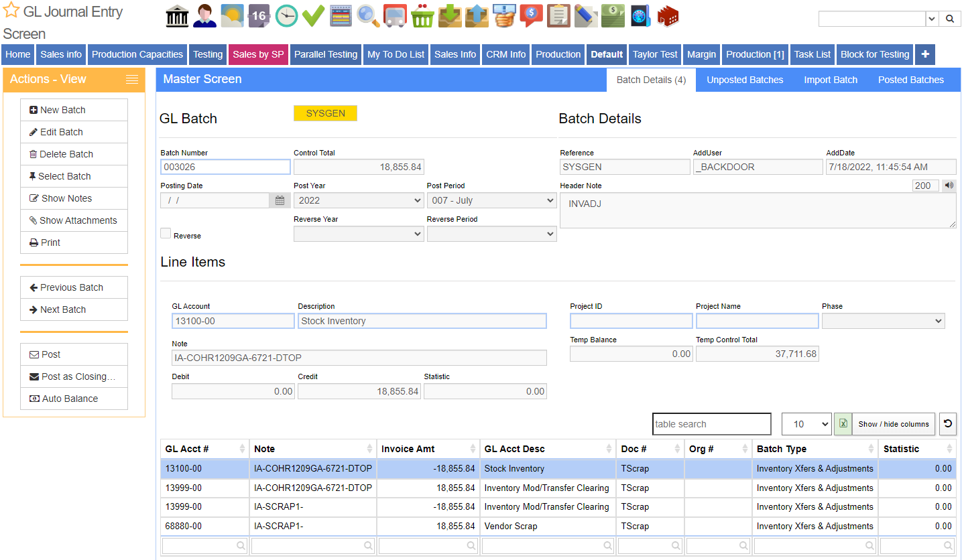Click the bank building icon
This screenshot has width=962, height=560.
tap(177, 16)
